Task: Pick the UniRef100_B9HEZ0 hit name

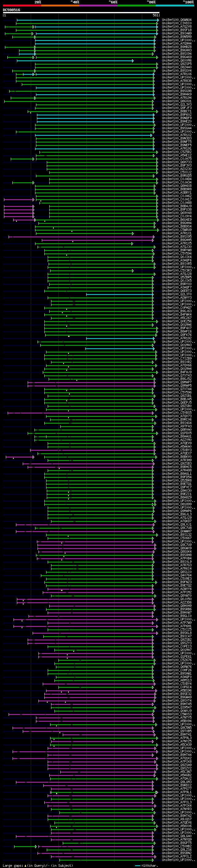Action: click(x=177, y=121)
